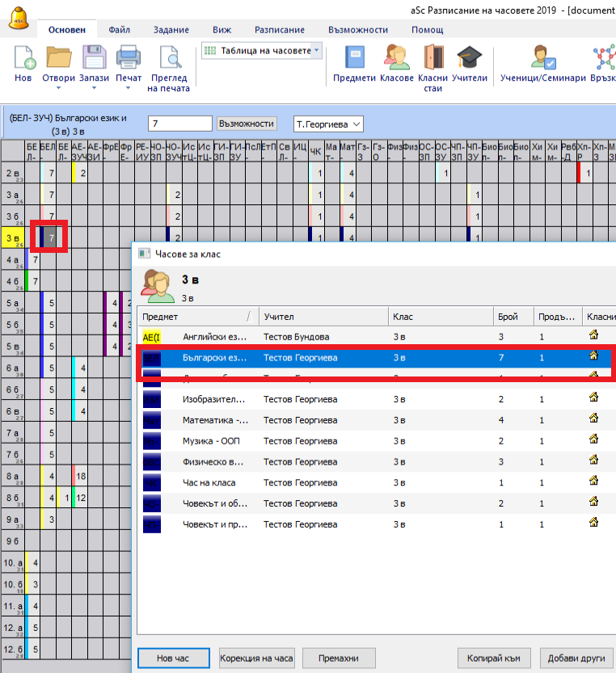The width and height of the screenshot is (616, 673).
Task: Expand the Таблица на часовете dropdown
Action: tap(317, 50)
